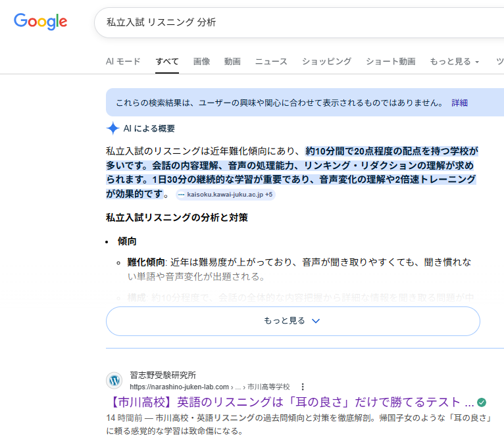Open the もっと見る dropdown in the search tabs
Screen dimensions: 504x436
454,61
